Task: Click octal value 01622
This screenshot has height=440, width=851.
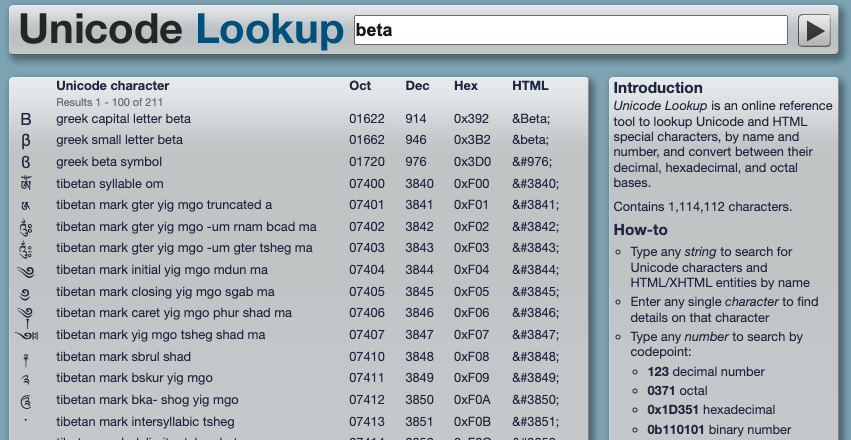Action: [x=367, y=119]
